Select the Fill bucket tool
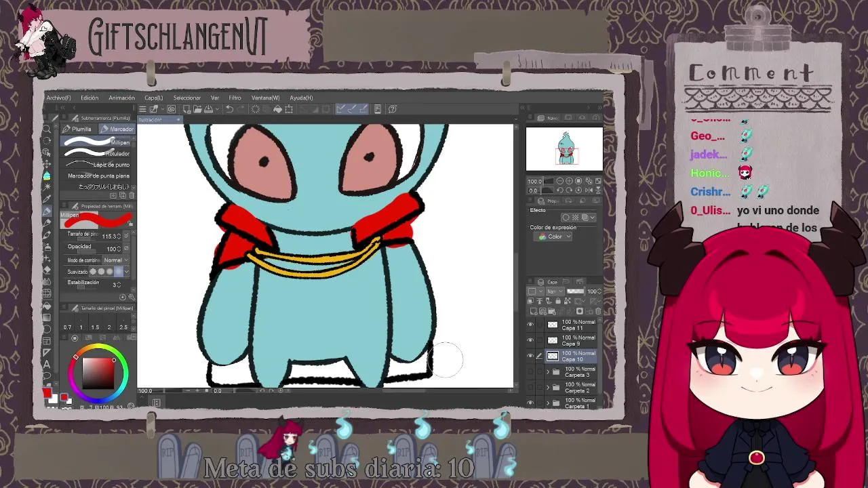 (47, 305)
